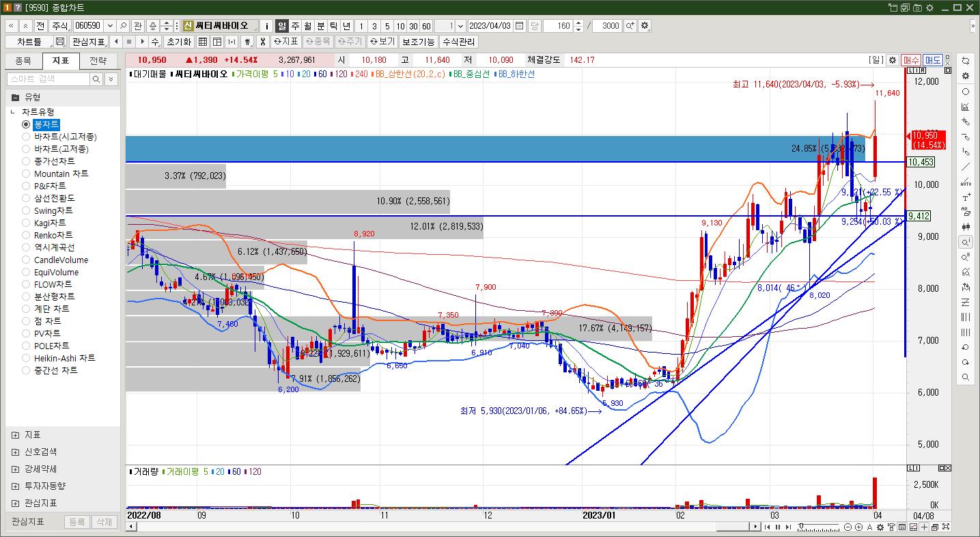980x537 pixels.
Task: Open the minute interval dropdown arrow
Action: tap(461, 26)
